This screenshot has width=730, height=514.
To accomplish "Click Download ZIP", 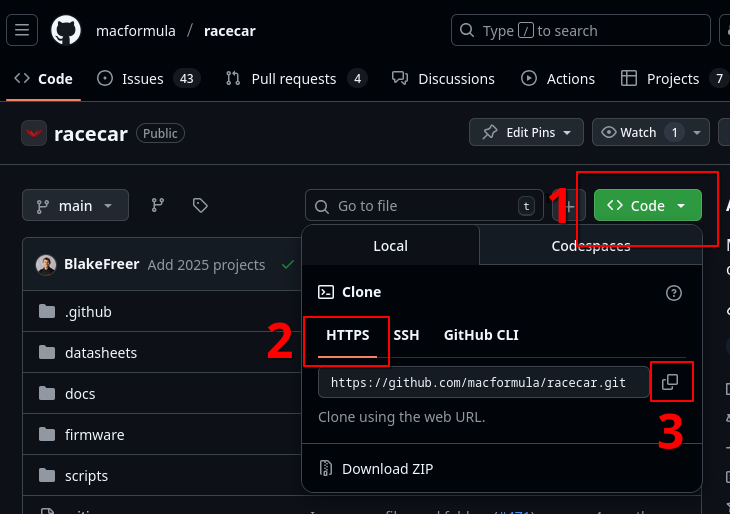I will pyautogui.click(x=387, y=468).
